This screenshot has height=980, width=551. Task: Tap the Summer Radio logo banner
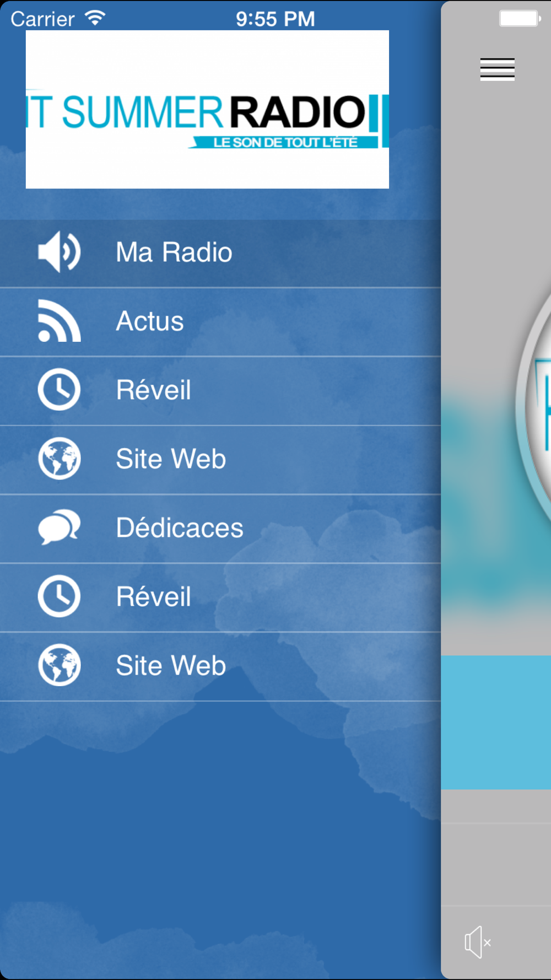click(207, 110)
